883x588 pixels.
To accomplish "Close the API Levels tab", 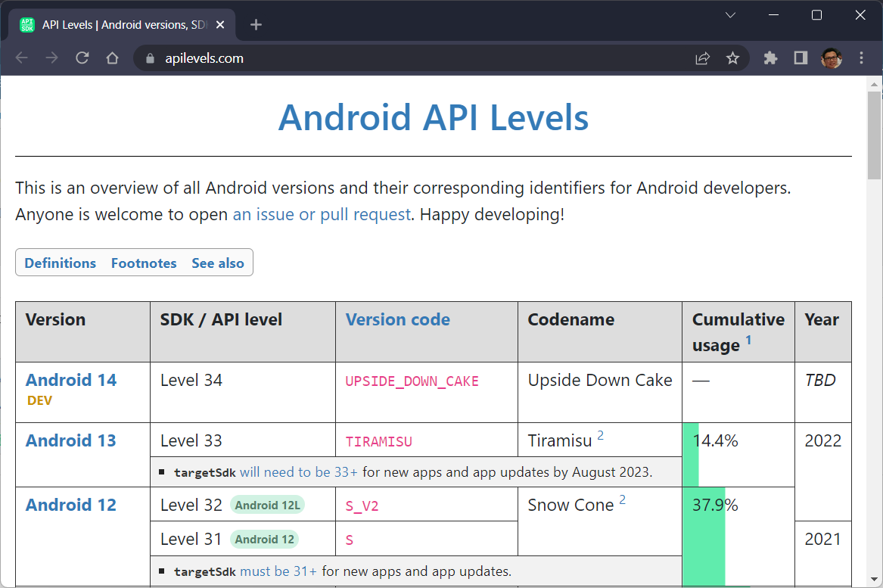I will (220, 25).
